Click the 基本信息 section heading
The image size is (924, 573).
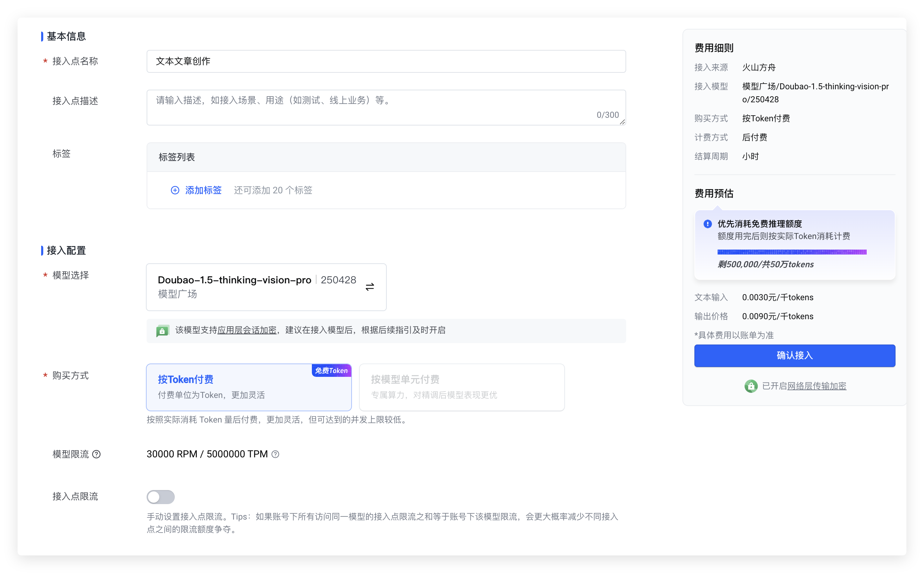point(66,36)
